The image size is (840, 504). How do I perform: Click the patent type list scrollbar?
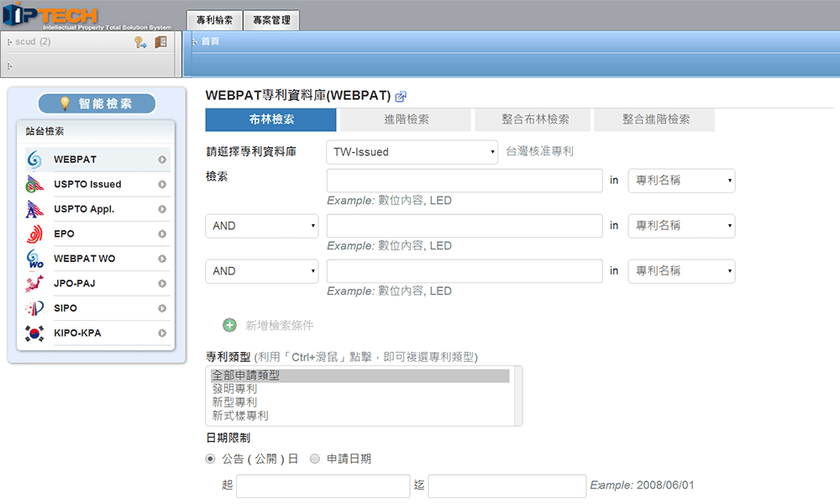[518, 396]
